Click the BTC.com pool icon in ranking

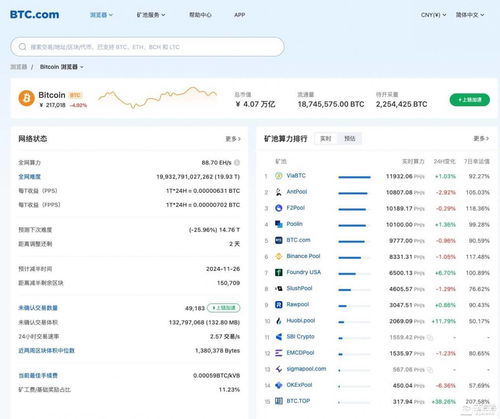coord(279,240)
